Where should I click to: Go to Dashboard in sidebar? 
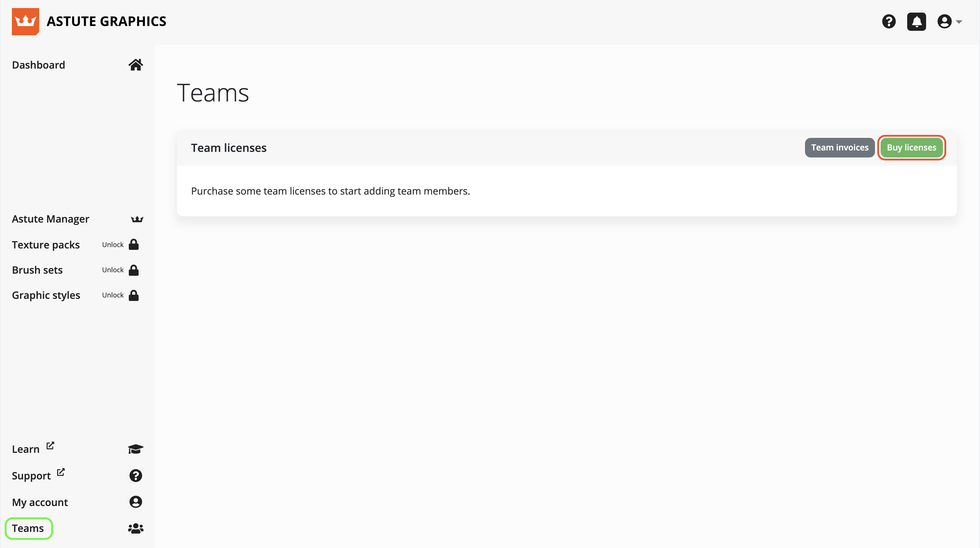pyautogui.click(x=38, y=65)
